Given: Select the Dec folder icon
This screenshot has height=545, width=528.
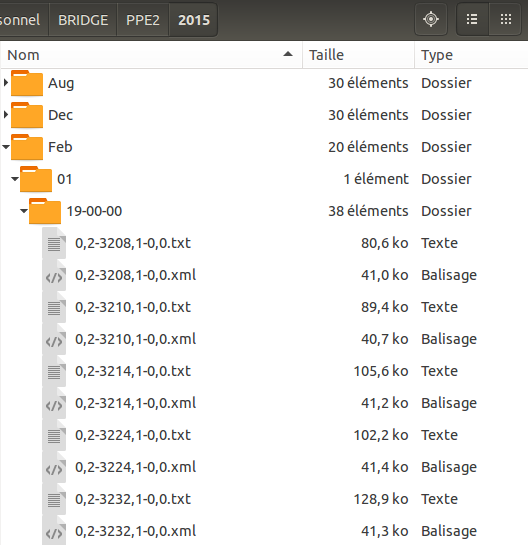Looking at the screenshot, I should click(x=27, y=115).
